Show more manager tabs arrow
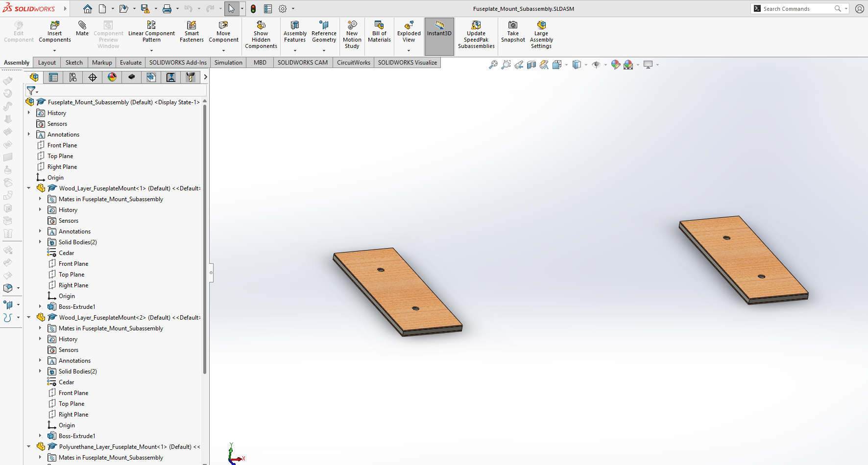 point(205,77)
